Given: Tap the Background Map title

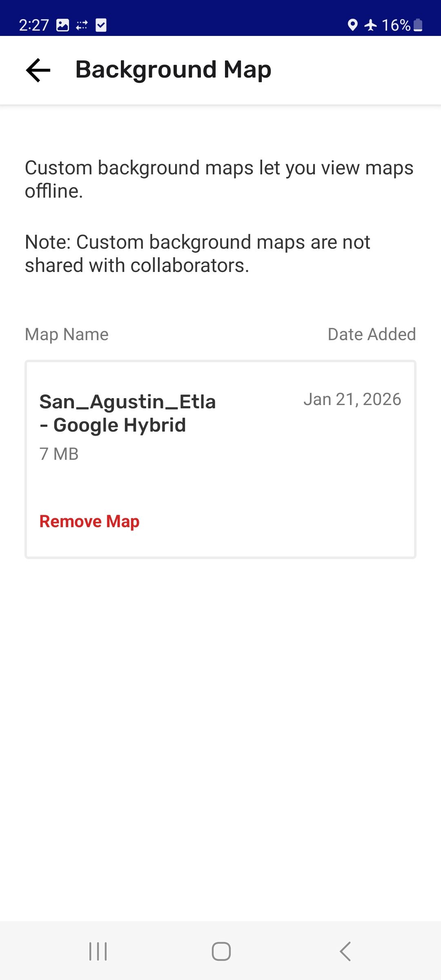Looking at the screenshot, I should (x=174, y=70).
